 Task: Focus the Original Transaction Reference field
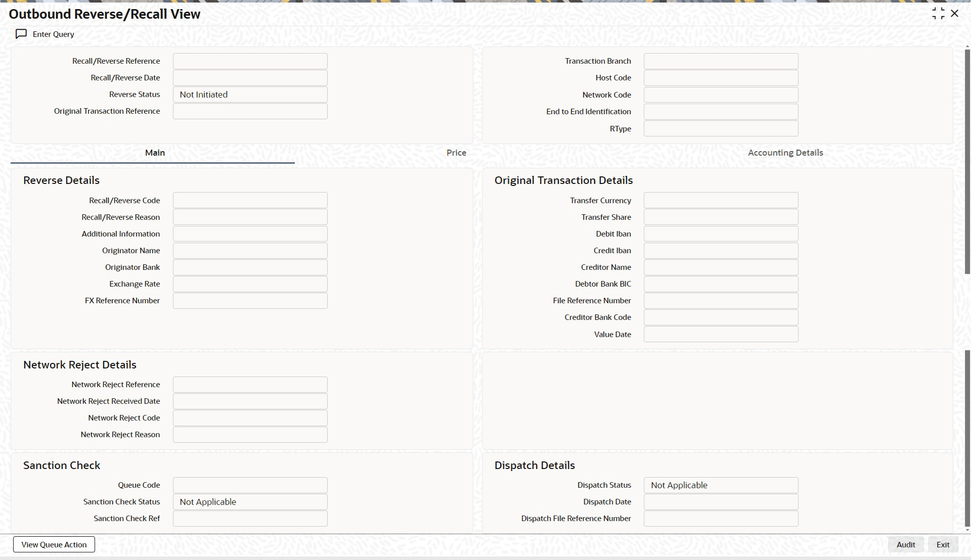tap(250, 111)
